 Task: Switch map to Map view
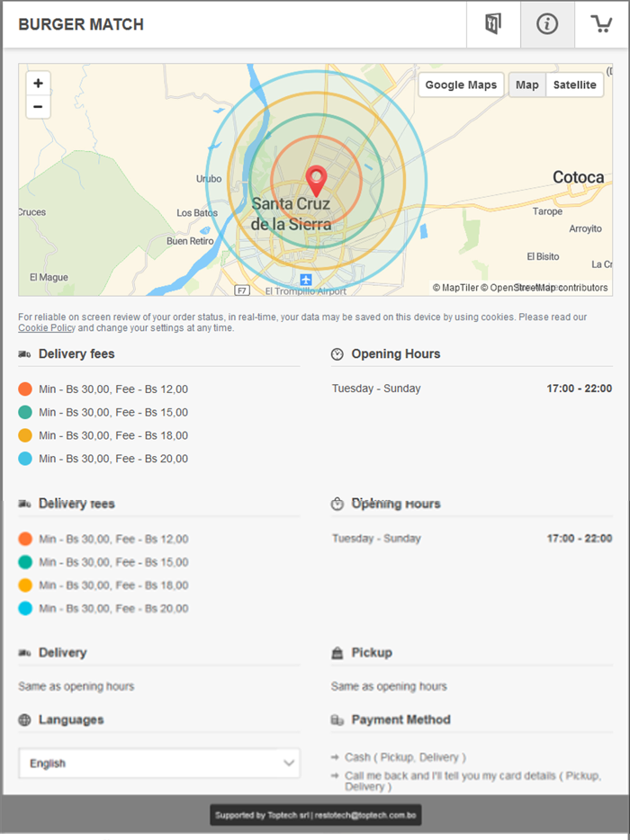tap(527, 85)
